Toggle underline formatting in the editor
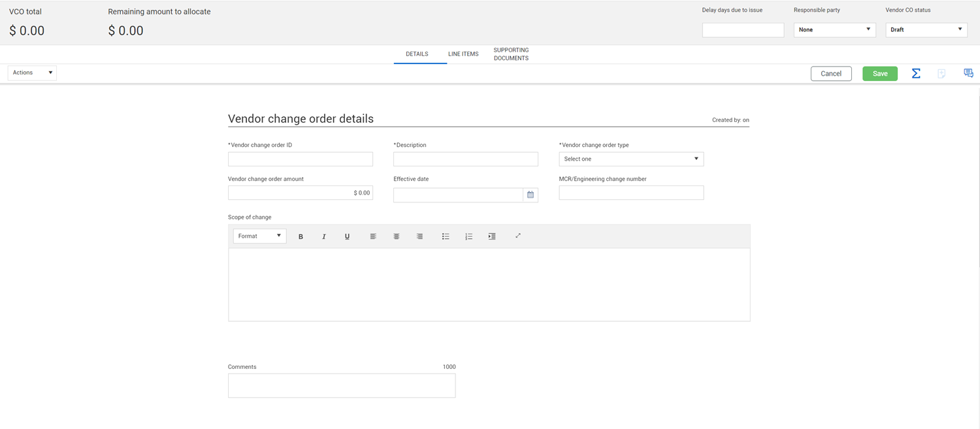 (347, 236)
